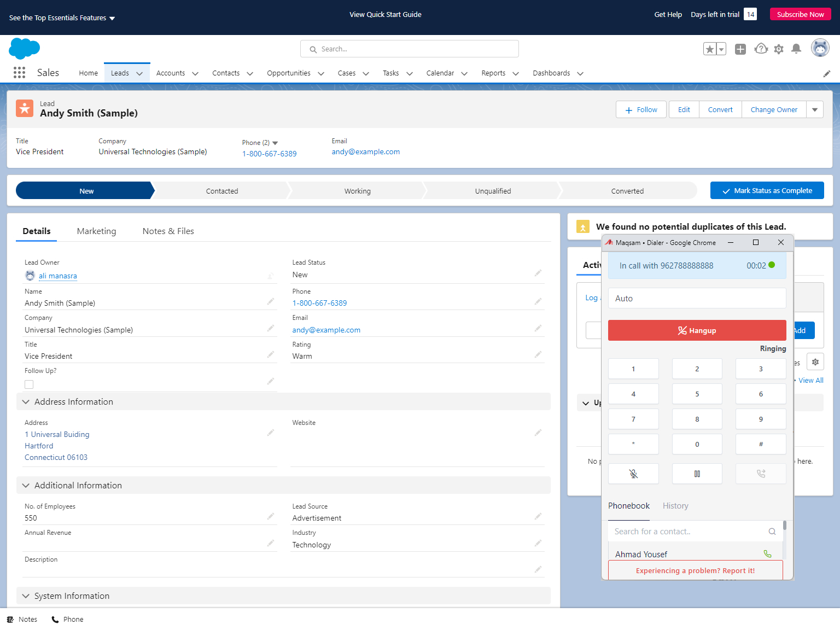Mute the call with microphone icon
The height and width of the screenshot is (630, 840).
coord(633,474)
